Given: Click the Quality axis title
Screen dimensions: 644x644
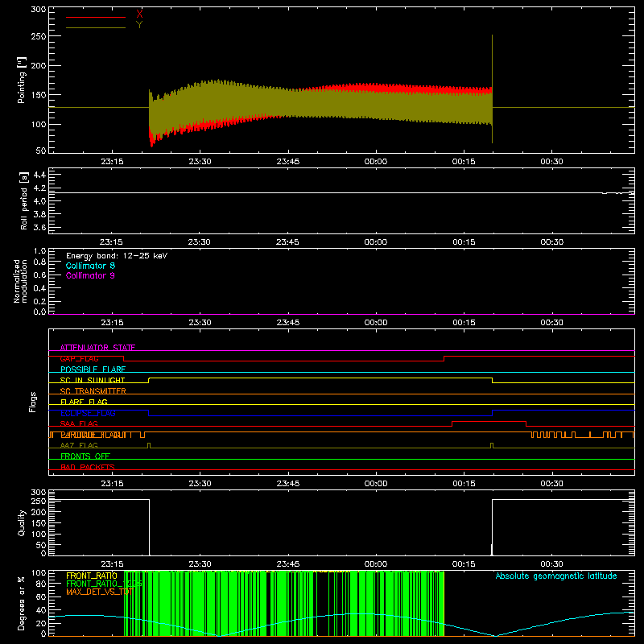Looking at the screenshot, I should click(22, 522).
